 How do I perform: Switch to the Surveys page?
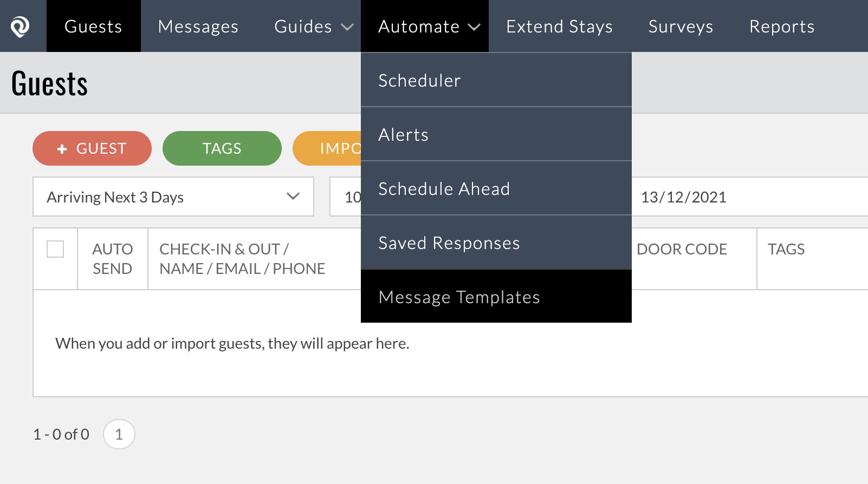pos(681,27)
